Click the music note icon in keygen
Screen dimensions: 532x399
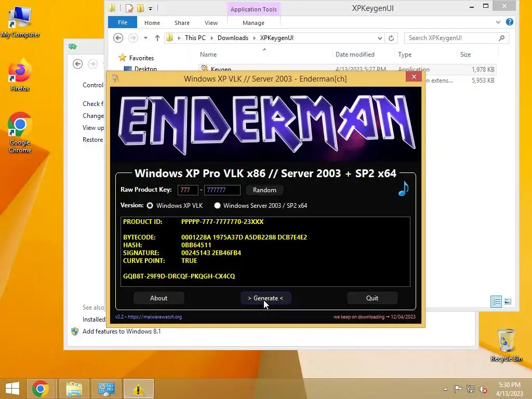[x=403, y=189]
